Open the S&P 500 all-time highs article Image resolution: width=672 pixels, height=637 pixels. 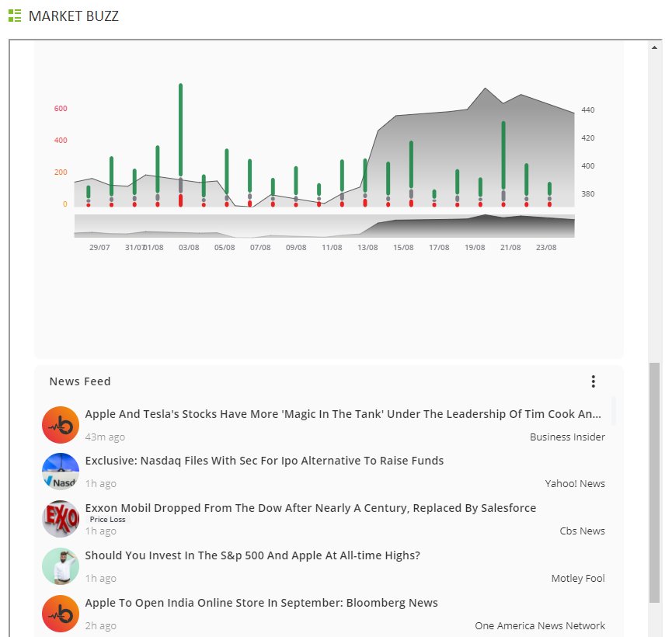click(x=252, y=555)
